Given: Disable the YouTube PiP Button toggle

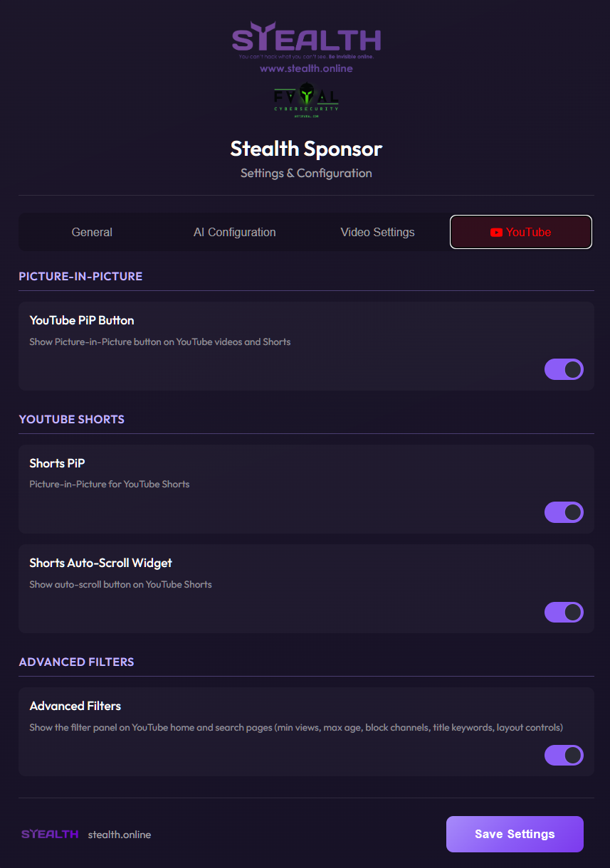Looking at the screenshot, I should [564, 369].
